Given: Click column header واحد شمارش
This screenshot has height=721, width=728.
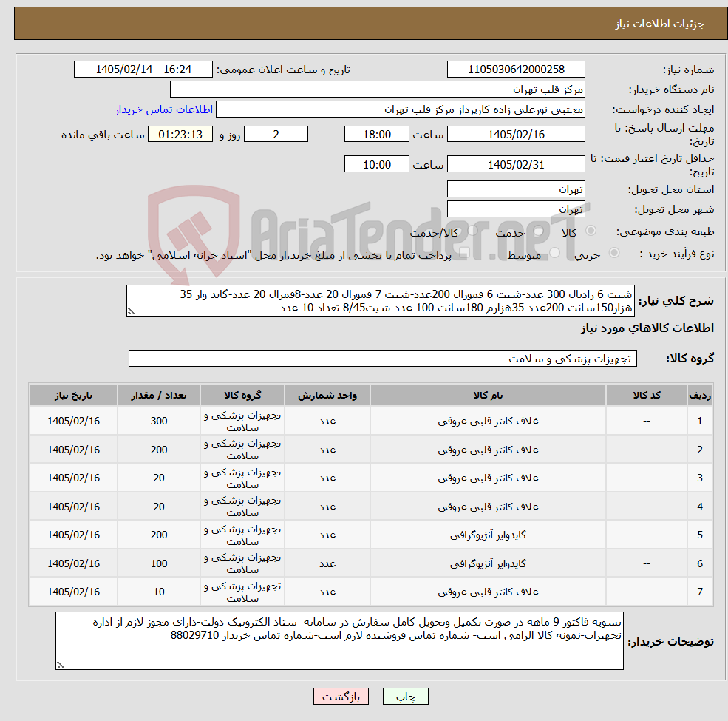Looking at the screenshot, I should point(327,395).
